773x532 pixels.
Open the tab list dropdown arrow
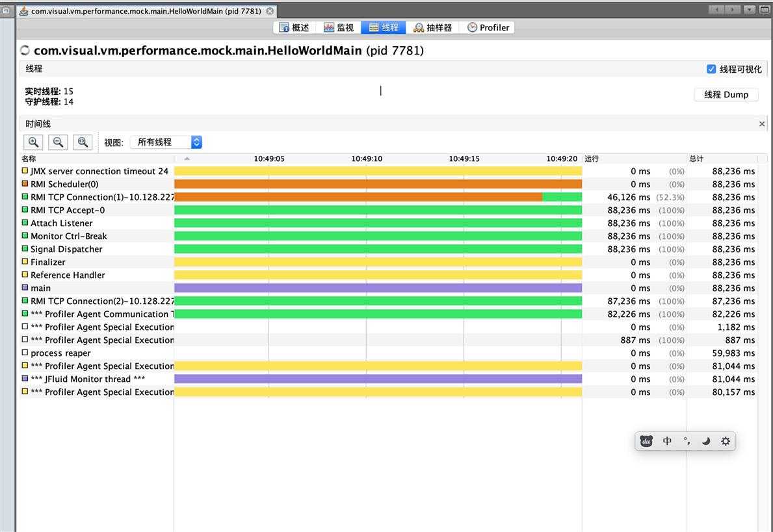(750, 10)
